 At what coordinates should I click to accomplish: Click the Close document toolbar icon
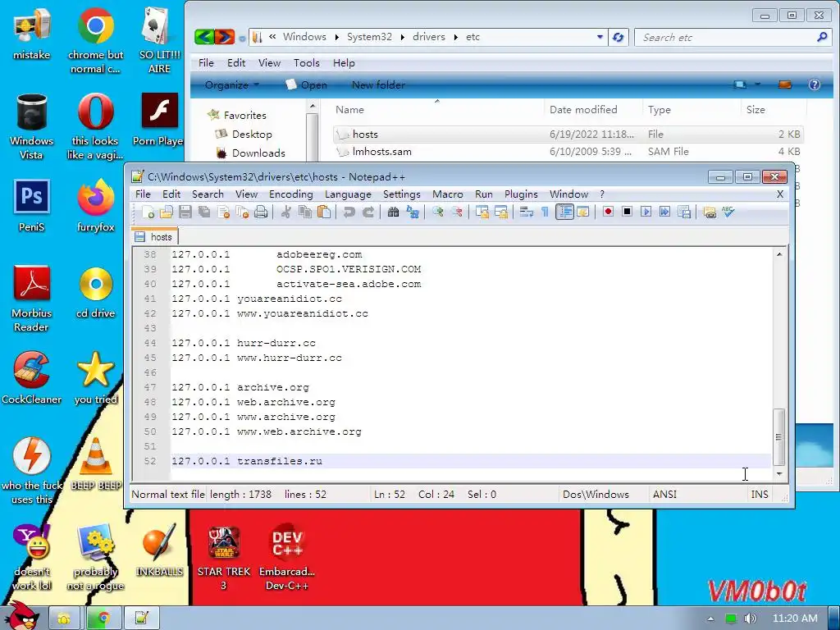[223, 212]
